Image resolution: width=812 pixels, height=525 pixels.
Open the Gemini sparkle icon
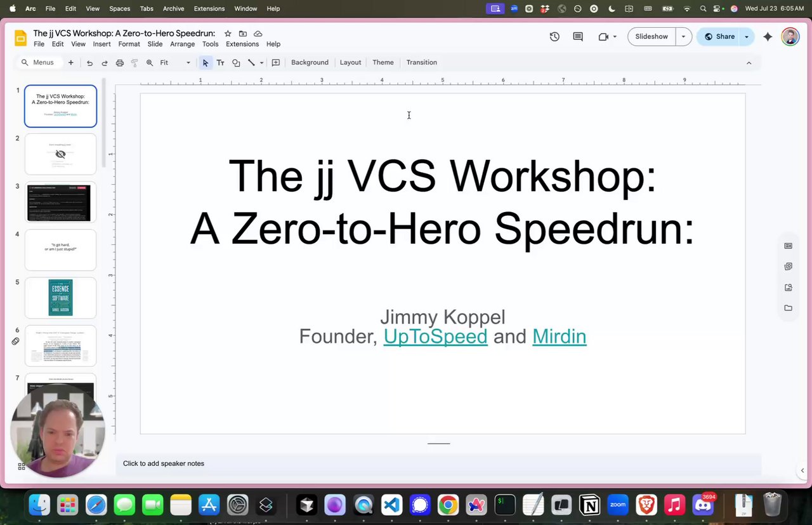click(x=768, y=37)
